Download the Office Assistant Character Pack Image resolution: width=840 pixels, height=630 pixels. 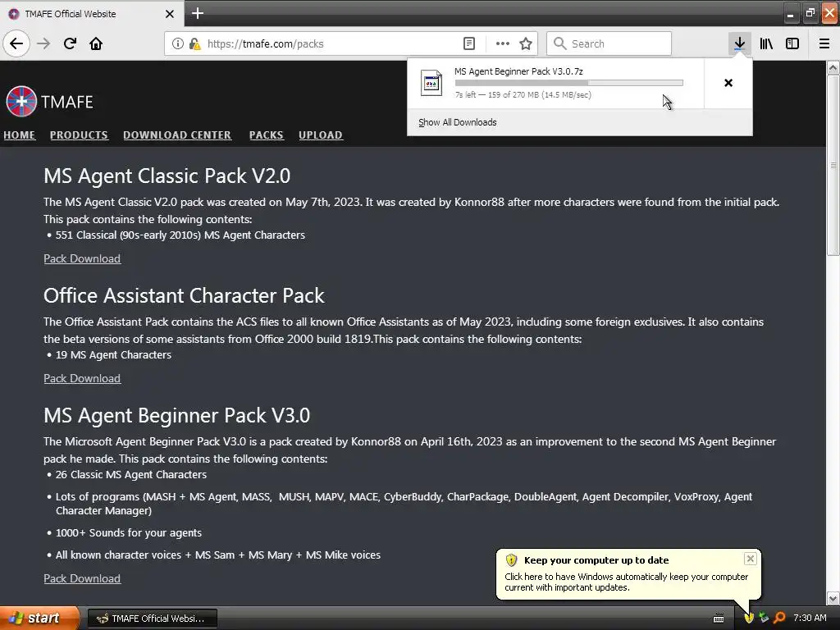82,379
